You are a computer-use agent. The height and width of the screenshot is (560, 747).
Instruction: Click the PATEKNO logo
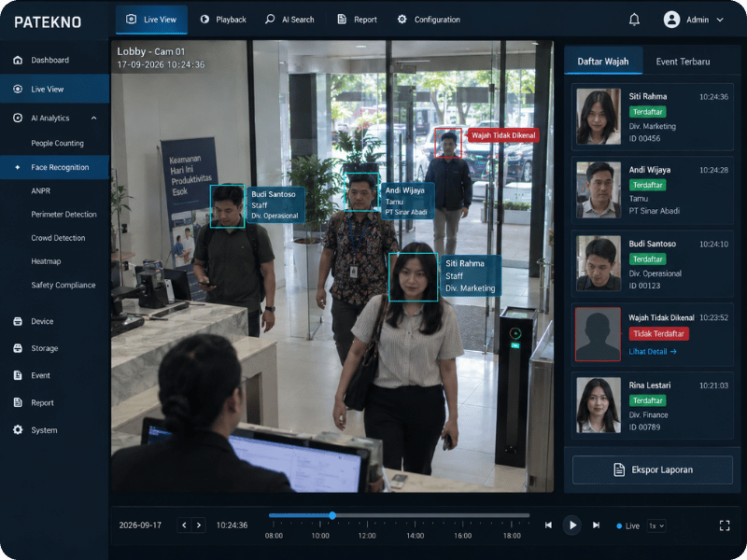click(x=48, y=21)
